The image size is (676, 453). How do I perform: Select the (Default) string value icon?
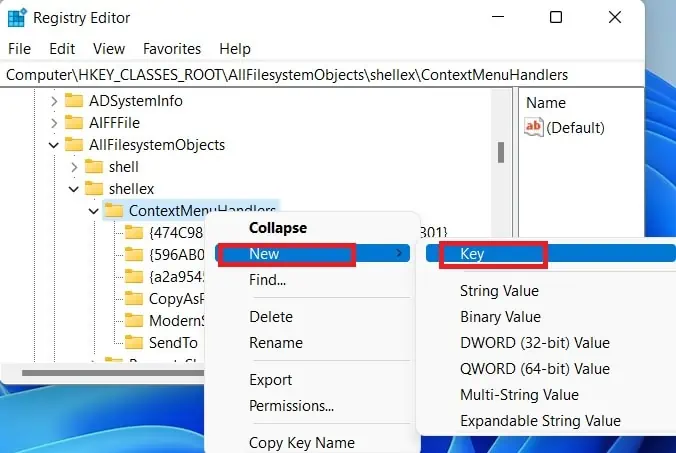534,127
